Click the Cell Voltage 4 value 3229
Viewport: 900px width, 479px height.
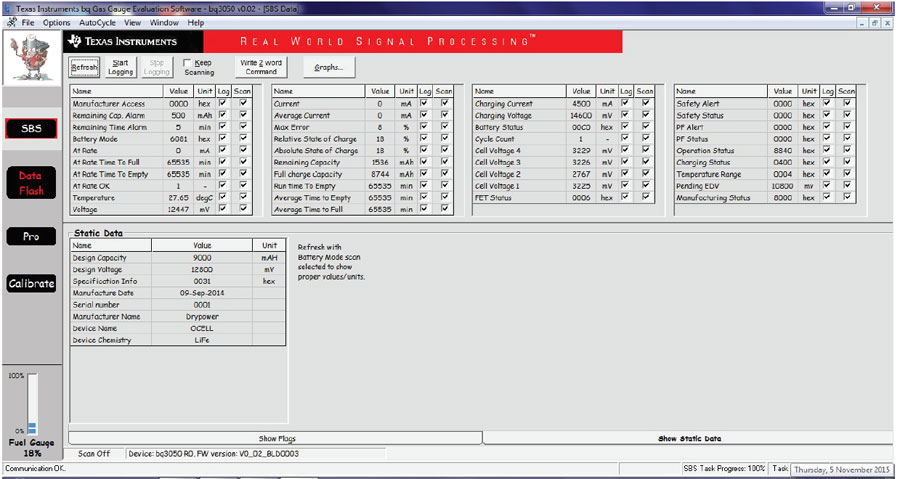(581, 150)
